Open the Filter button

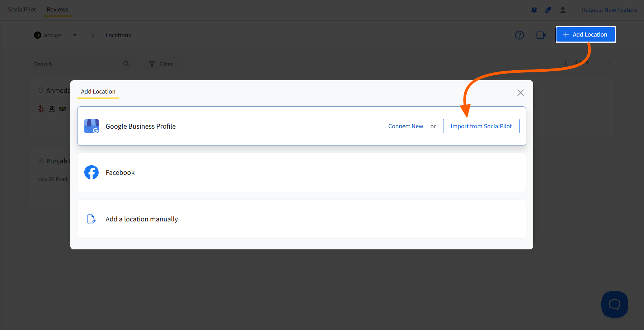coord(161,64)
